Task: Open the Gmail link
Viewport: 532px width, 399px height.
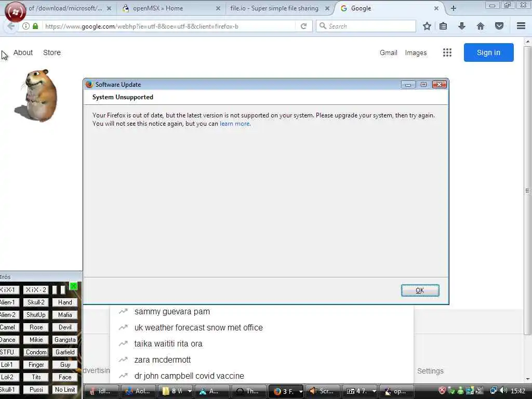Action: coord(389,52)
